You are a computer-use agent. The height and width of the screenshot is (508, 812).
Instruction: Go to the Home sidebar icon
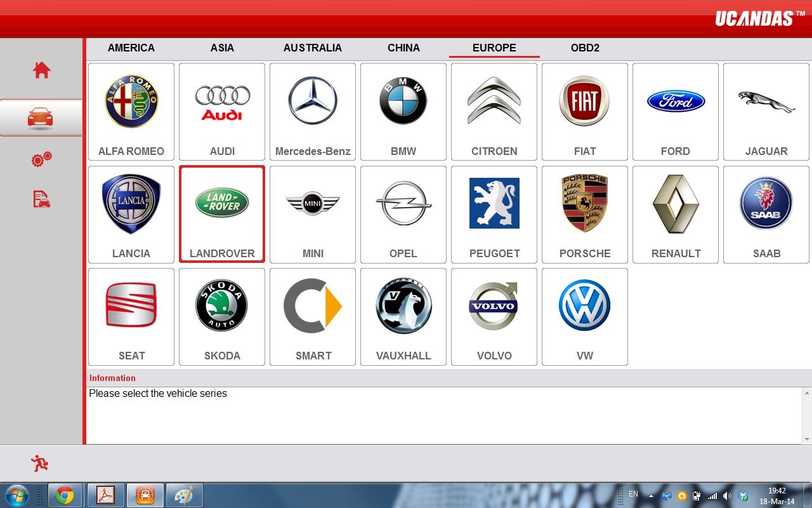coord(42,70)
